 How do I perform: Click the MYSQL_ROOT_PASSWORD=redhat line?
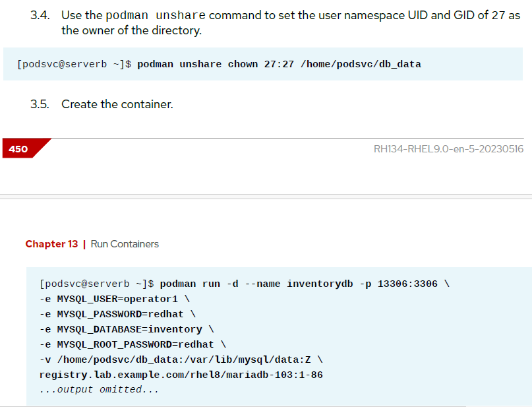click(x=133, y=344)
